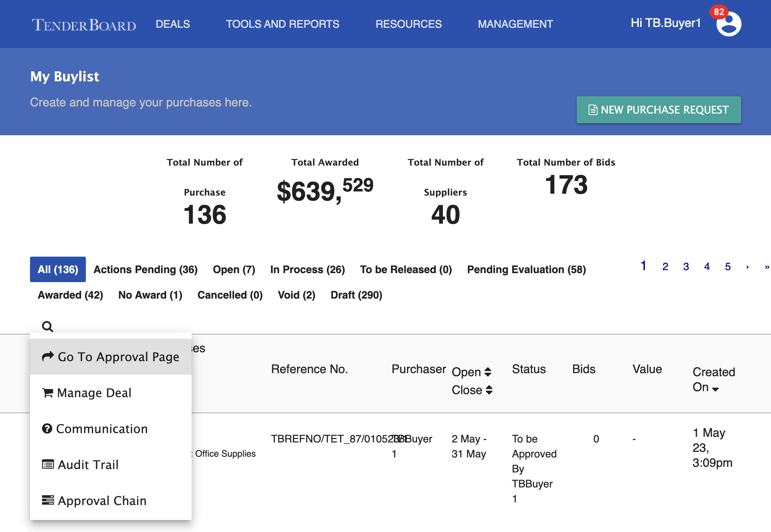771x532 pixels.
Task: Sort by Open date arrows
Action: coord(488,372)
